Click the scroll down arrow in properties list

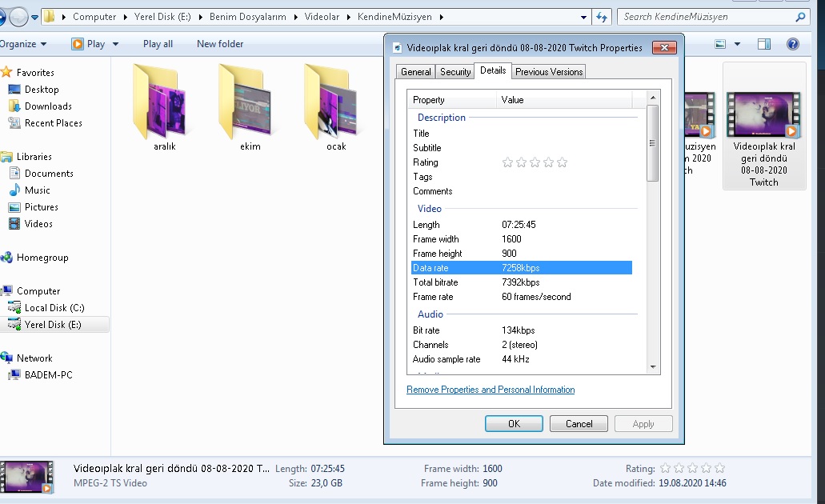pos(652,367)
